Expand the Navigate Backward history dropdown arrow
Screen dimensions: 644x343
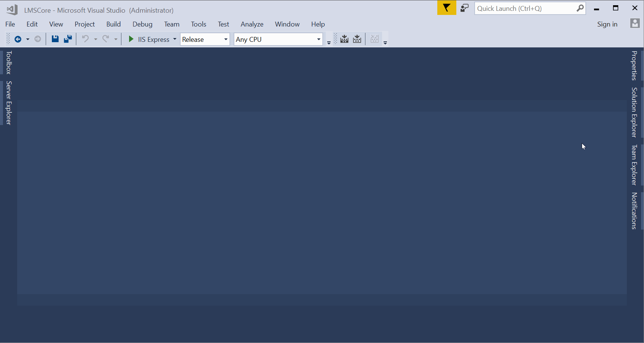[x=28, y=39]
